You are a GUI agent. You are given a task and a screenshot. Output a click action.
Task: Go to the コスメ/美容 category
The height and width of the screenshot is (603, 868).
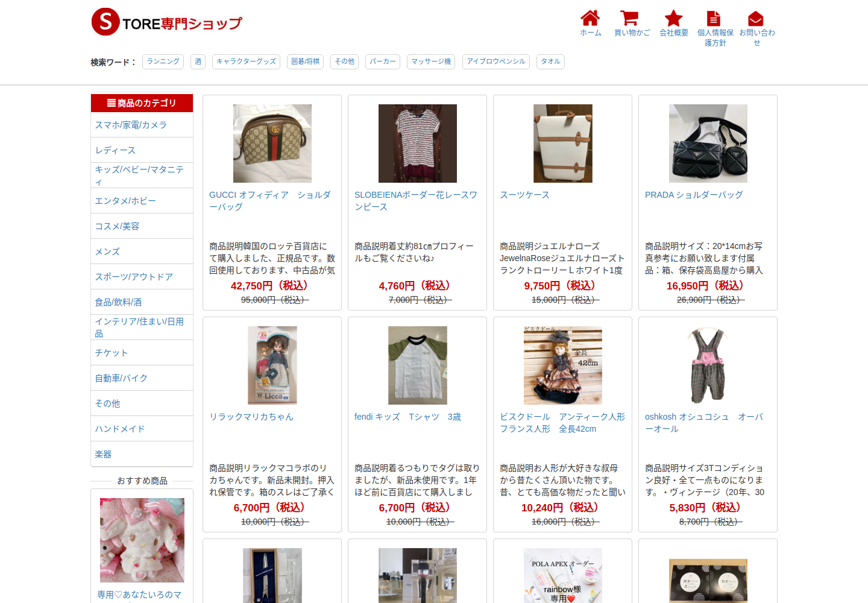pos(142,226)
